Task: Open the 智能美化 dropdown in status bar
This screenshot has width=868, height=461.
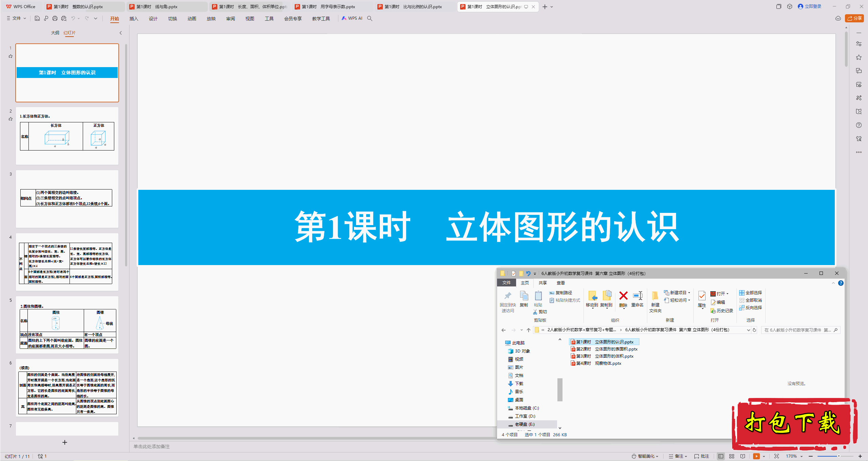Action: pos(645,456)
